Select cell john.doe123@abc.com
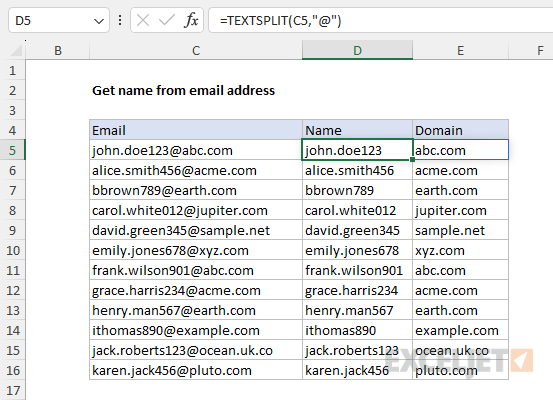 coord(196,150)
